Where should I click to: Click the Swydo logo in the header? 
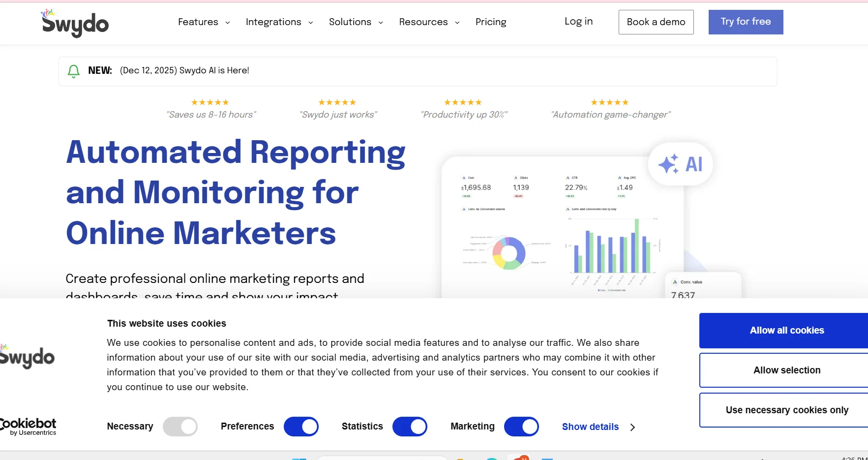[75, 23]
